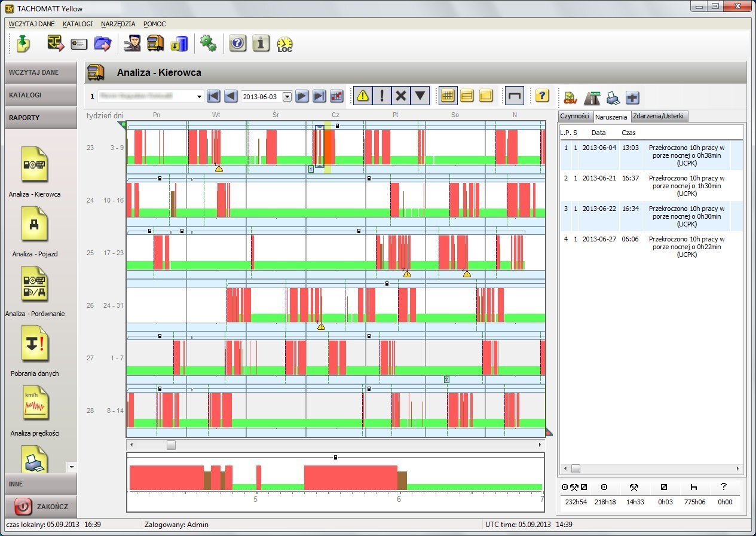This screenshot has width=756, height=536.
Task: Click the printer icon in analysis toolbar
Action: (613, 96)
